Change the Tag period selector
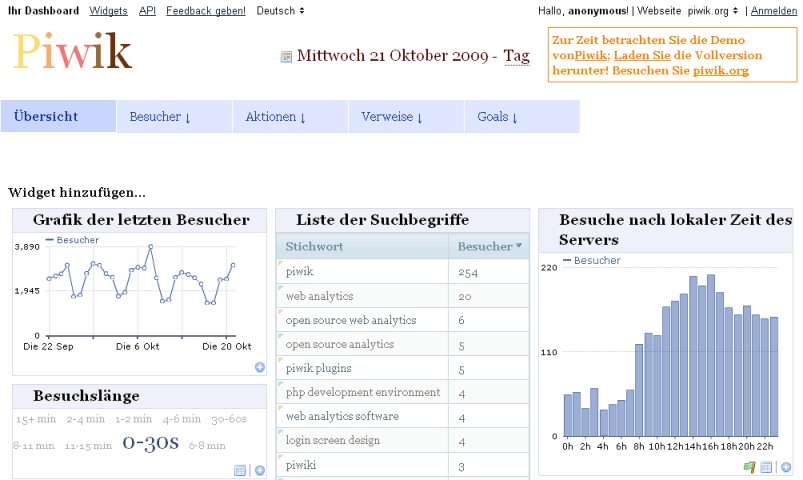Image resolution: width=803 pixels, height=480 pixels. (516, 55)
